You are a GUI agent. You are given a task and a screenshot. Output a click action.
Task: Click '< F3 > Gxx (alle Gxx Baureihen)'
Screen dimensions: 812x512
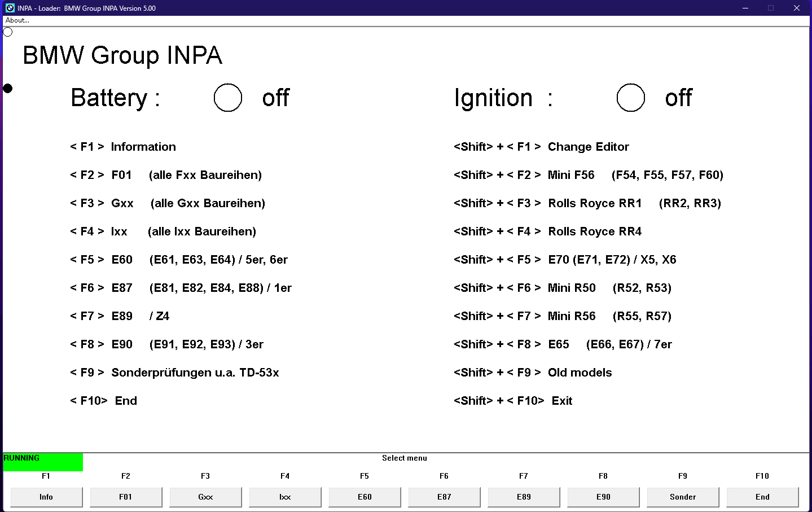(x=168, y=203)
